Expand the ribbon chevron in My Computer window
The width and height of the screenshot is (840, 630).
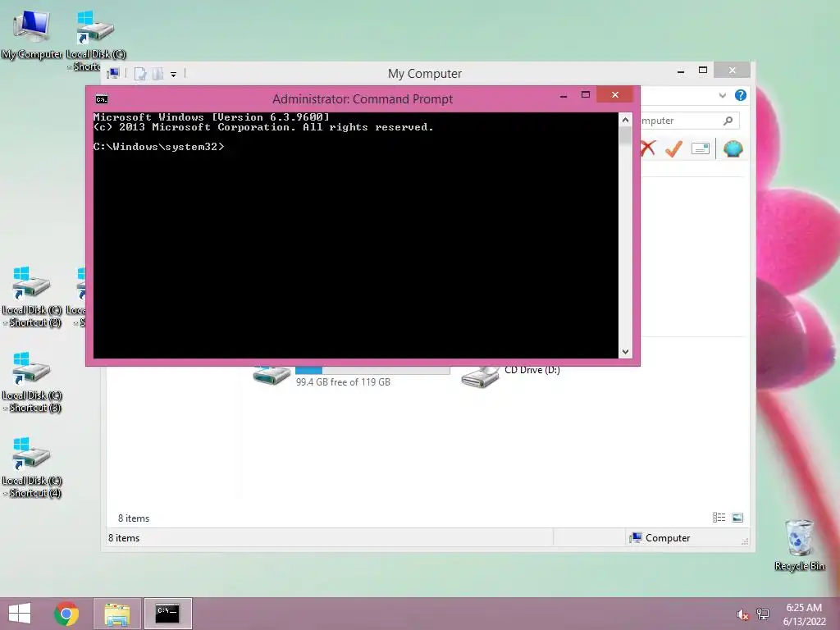(722, 95)
